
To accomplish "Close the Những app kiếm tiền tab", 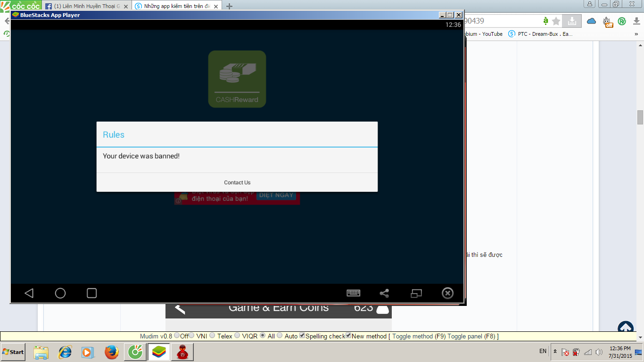I will click(215, 7).
